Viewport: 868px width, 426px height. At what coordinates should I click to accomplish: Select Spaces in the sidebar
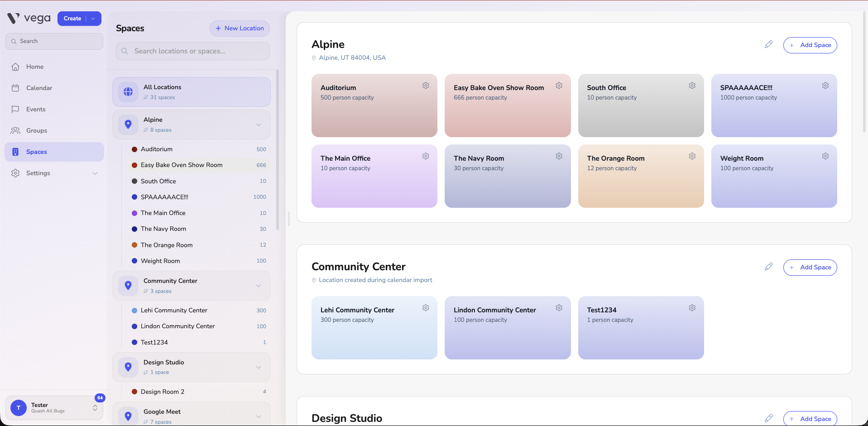(54, 152)
